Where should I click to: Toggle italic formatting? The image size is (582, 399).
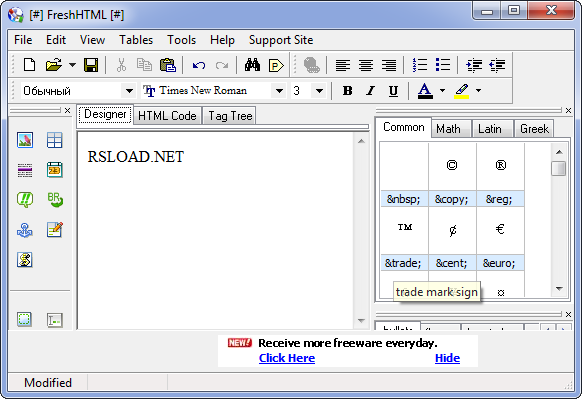tap(370, 91)
